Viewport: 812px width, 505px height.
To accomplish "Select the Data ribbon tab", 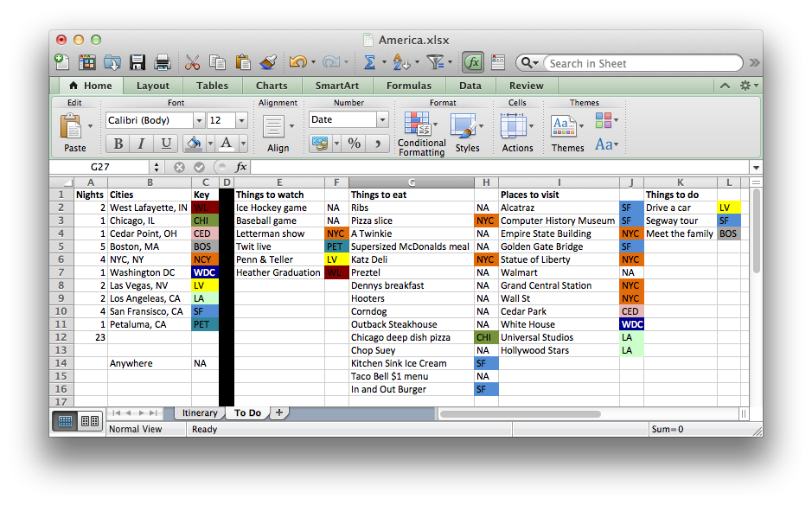I will (x=470, y=86).
